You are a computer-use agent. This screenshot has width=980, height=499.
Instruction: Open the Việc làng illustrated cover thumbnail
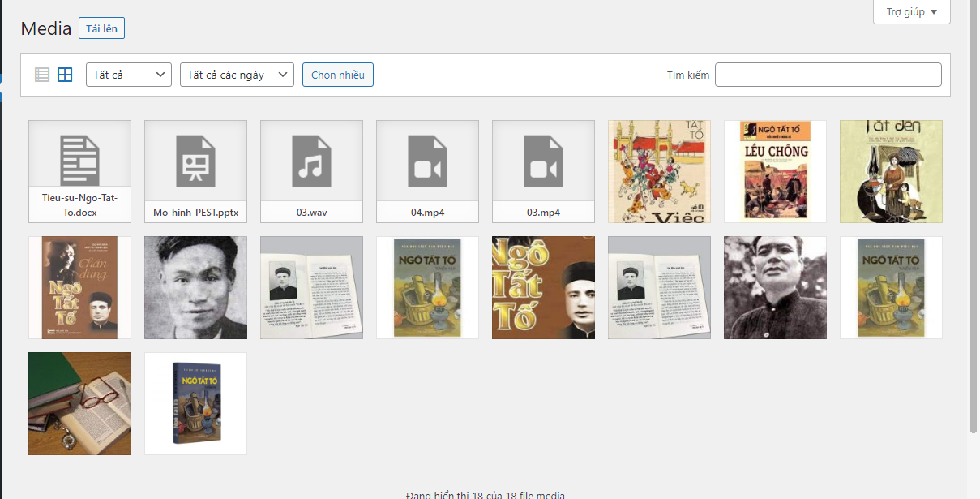point(659,171)
